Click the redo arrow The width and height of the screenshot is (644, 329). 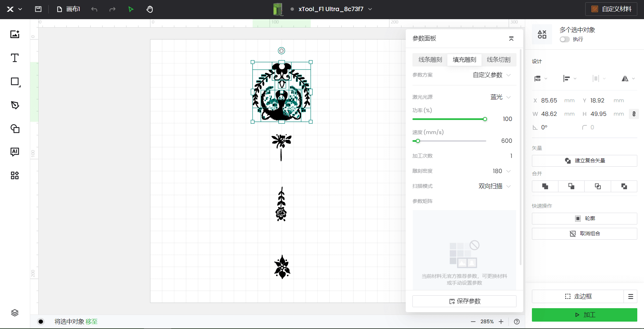pyautogui.click(x=112, y=9)
